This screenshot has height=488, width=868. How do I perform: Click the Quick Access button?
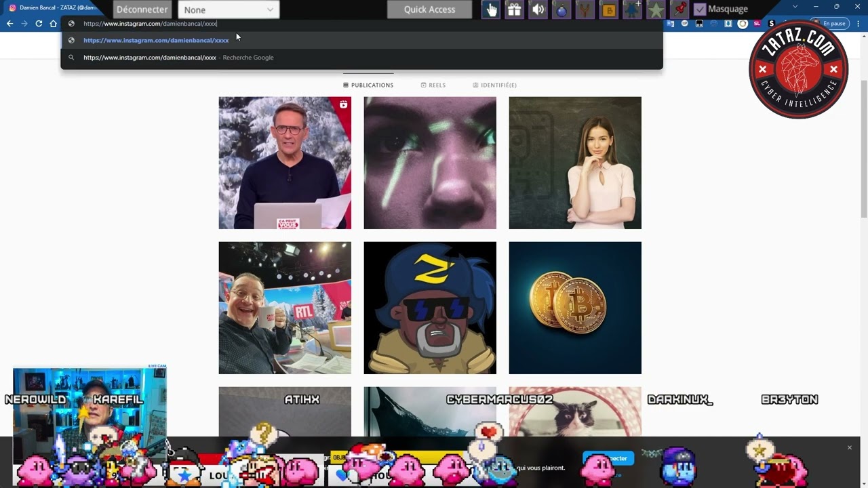tap(429, 9)
